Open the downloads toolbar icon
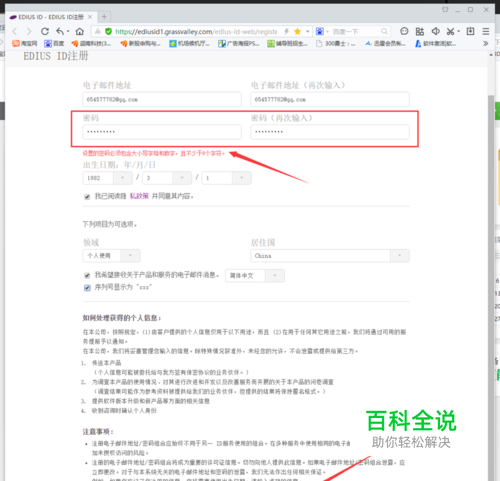500x481 pixels. tap(470, 31)
